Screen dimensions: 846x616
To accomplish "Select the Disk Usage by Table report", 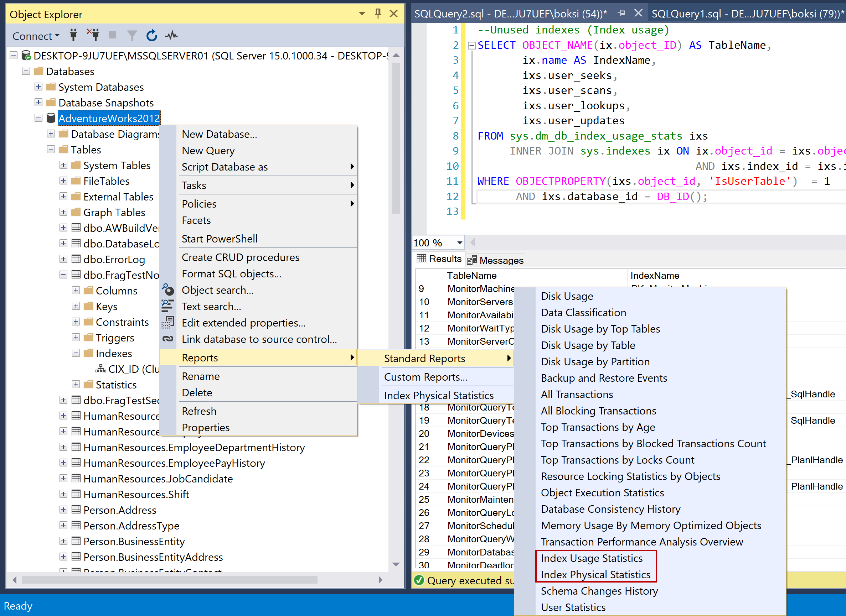I will 588,345.
